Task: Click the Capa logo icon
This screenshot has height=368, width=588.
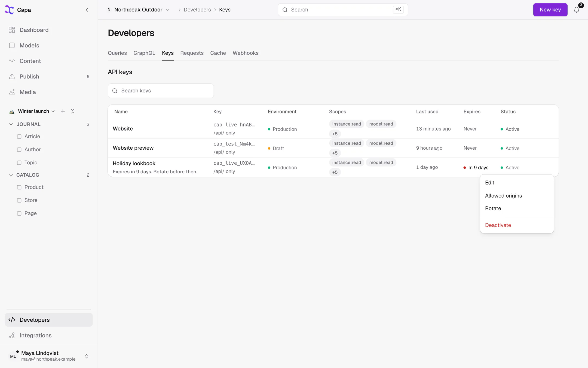Action: coord(9,10)
